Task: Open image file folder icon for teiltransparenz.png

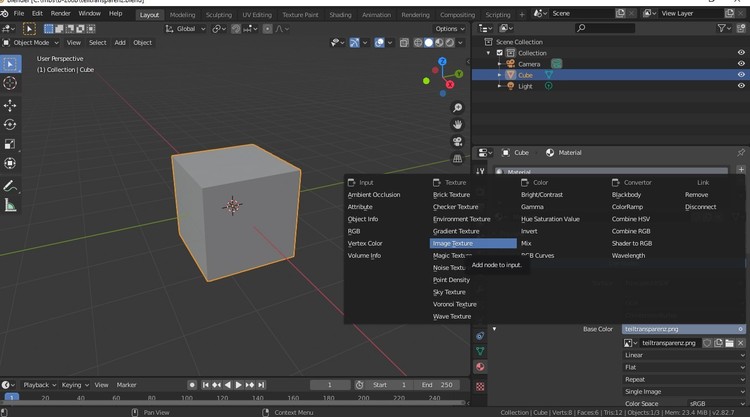Action: pyautogui.click(x=729, y=343)
